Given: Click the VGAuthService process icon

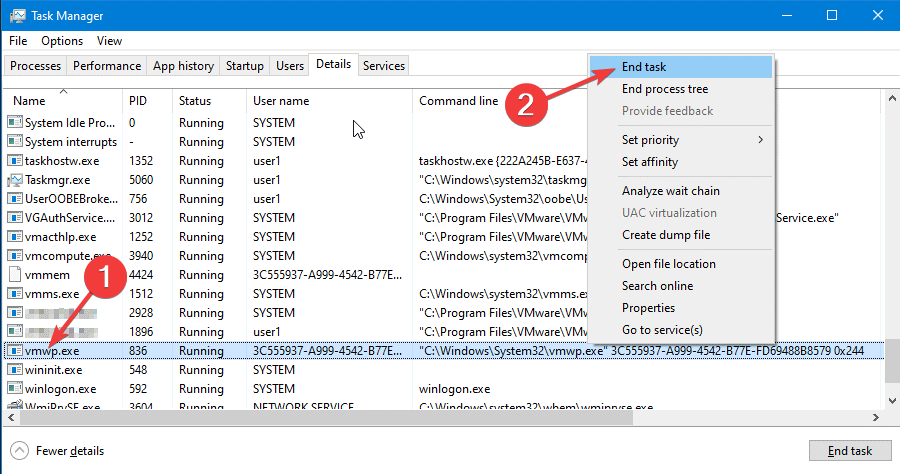Looking at the screenshot, I should coord(15,217).
